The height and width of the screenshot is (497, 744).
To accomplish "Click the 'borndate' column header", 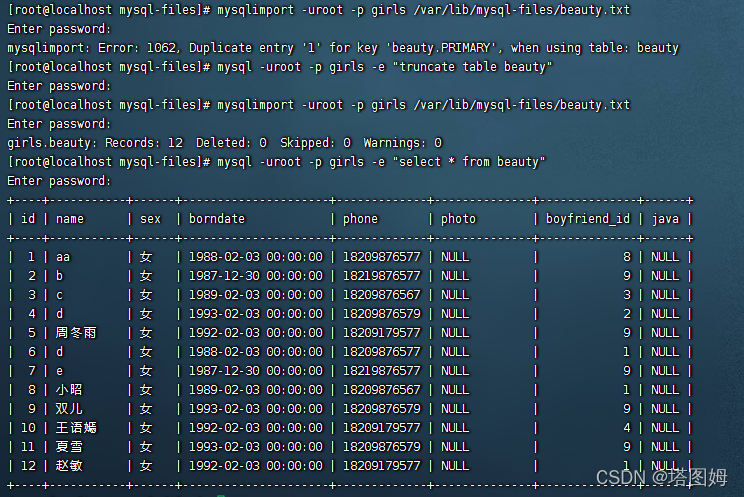I will click(x=217, y=219).
